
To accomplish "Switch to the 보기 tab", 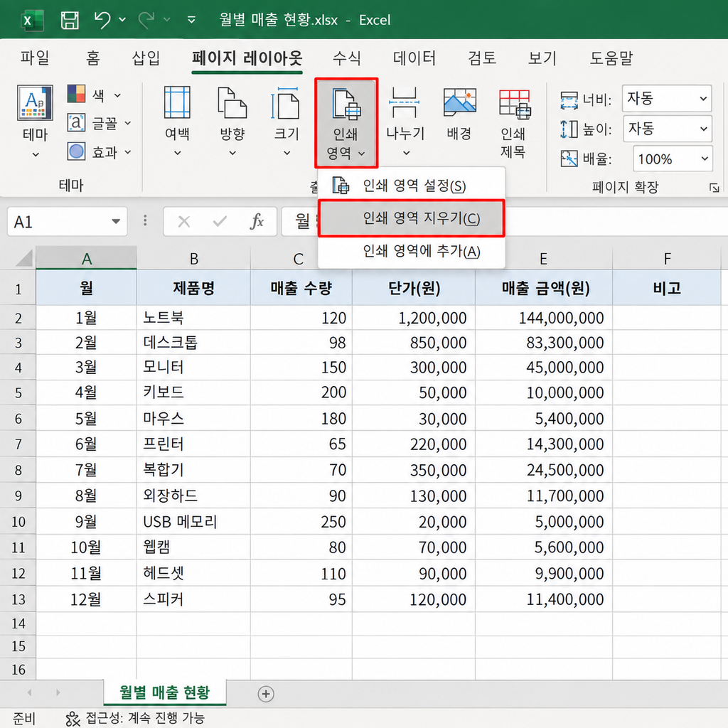I will (542, 58).
